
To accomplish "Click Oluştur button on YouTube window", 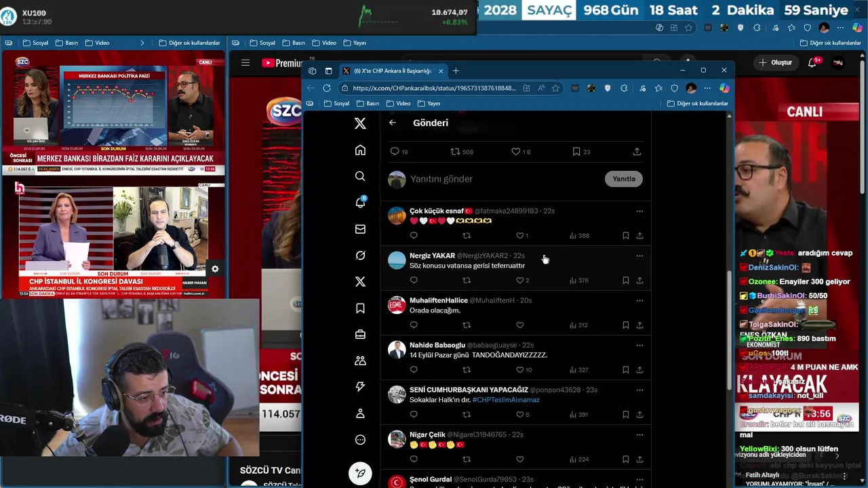I will pyautogui.click(x=775, y=62).
